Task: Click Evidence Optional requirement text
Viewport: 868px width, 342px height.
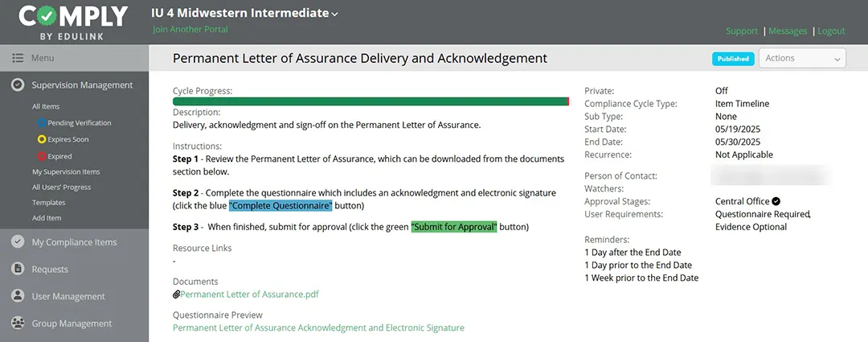Action: coord(751,227)
